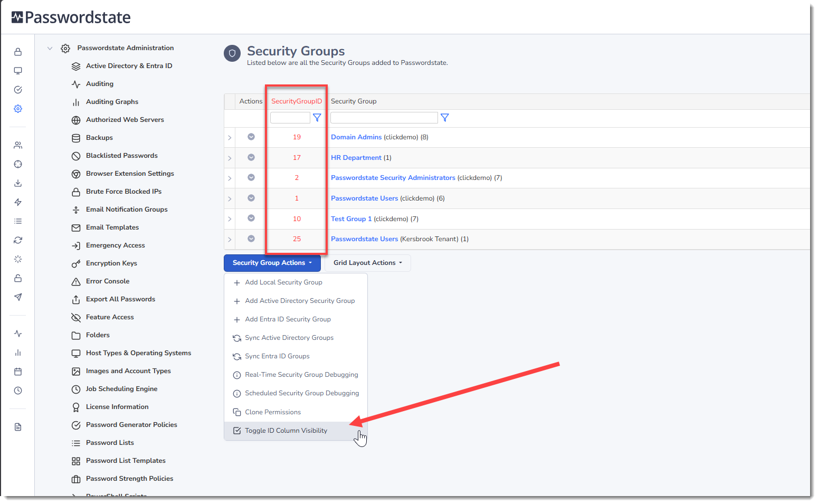
Task: Open Scheduled Security Group Debugging
Action: point(295,393)
